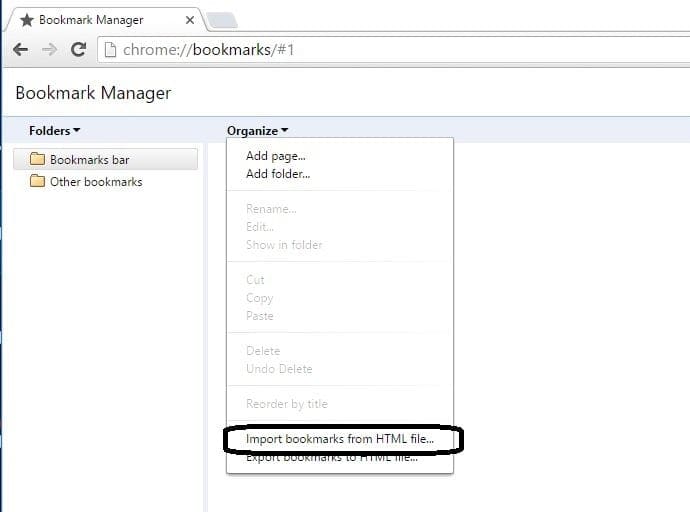Choose Reorder by title menu entry
The width and height of the screenshot is (690, 512).
point(286,404)
